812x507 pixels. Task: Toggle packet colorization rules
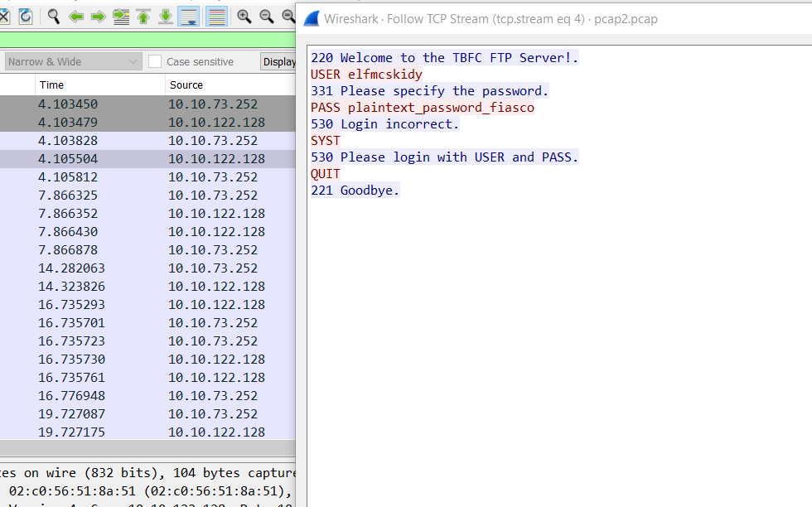coord(216,16)
